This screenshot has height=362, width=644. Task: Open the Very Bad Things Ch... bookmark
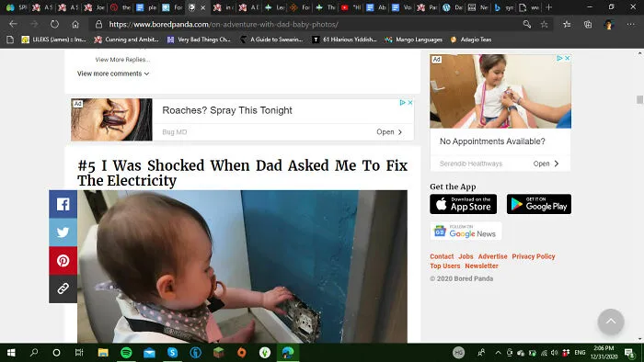pyautogui.click(x=199, y=40)
